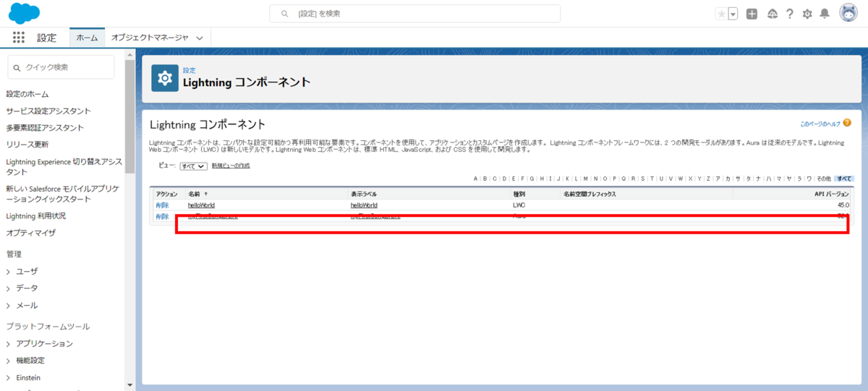Sort by the 種別 column header

click(x=519, y=194)
